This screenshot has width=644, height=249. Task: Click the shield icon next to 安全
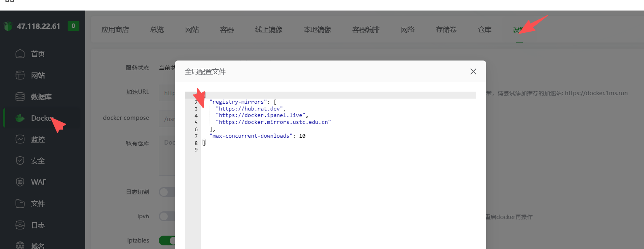click(x=20, y=161)
